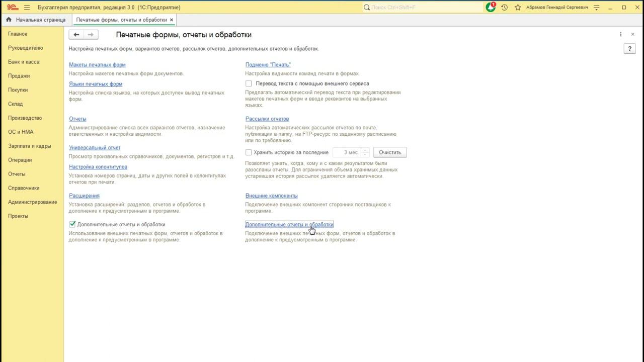This screenshot has width=644, height=362.
Task: Open the Универсальный отчет link
Action: point(95,148)
